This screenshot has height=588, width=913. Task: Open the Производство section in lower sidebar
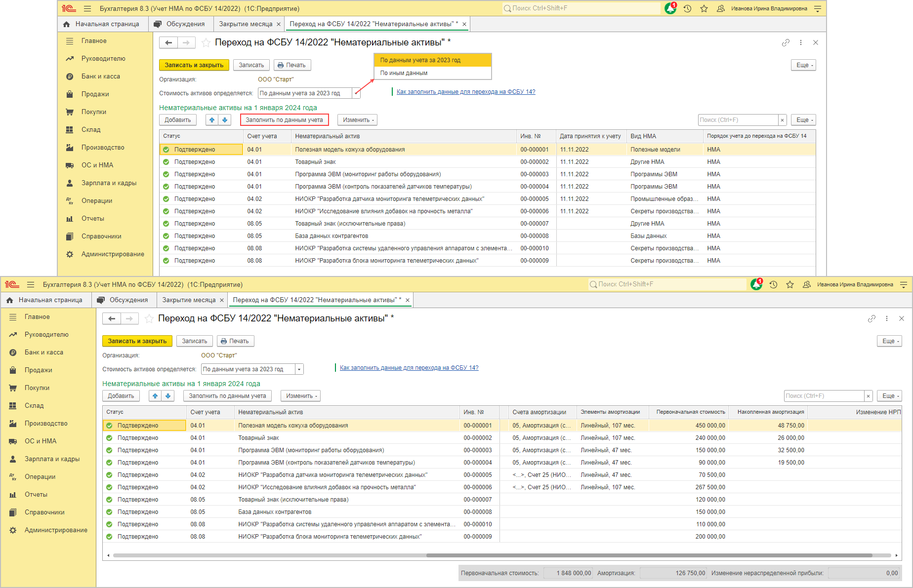coord(46,424)
